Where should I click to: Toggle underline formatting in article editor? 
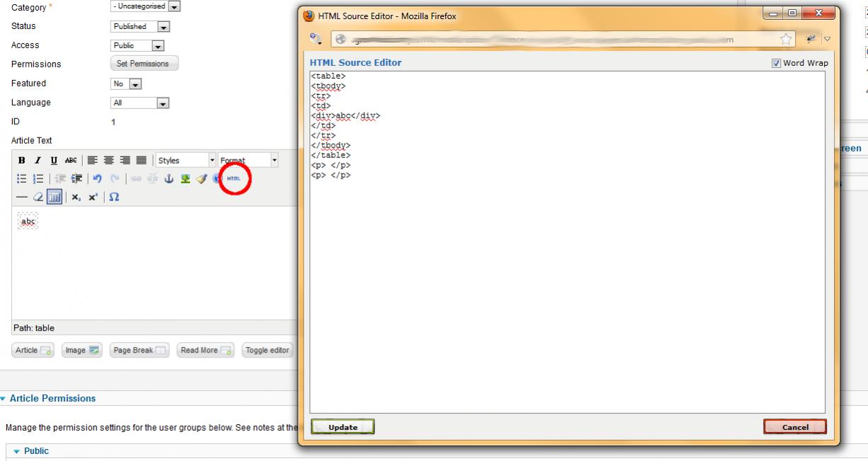[55, 161]
